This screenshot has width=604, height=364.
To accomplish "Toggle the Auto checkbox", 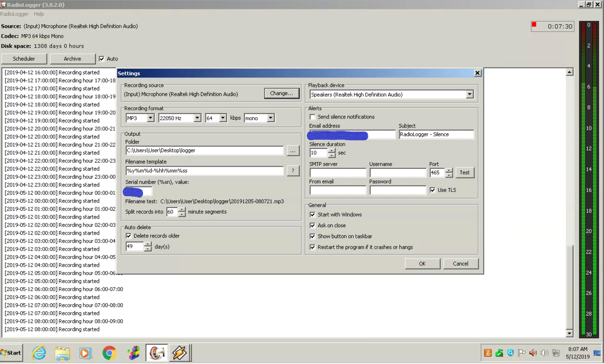I will coord(101,59).
